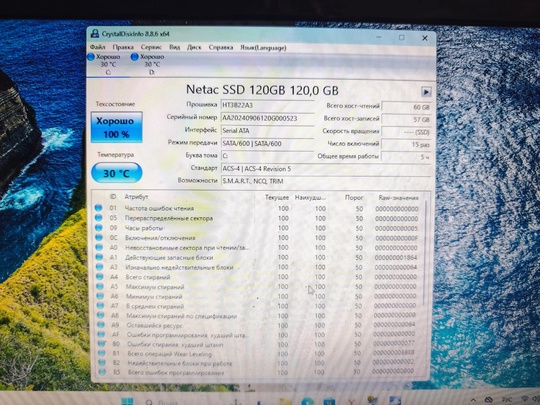
Task: Select the Часы работы attribute row
Action: pyautogui.click(x=257, y=228)
